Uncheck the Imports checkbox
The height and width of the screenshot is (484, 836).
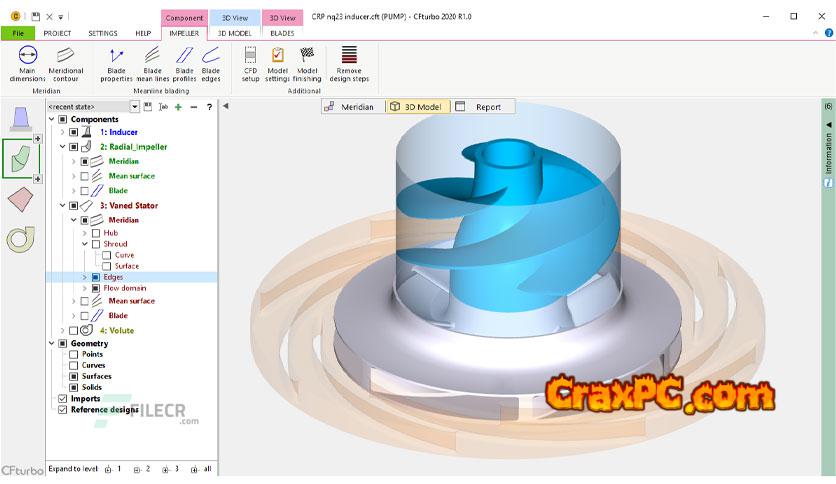(63, 398)
